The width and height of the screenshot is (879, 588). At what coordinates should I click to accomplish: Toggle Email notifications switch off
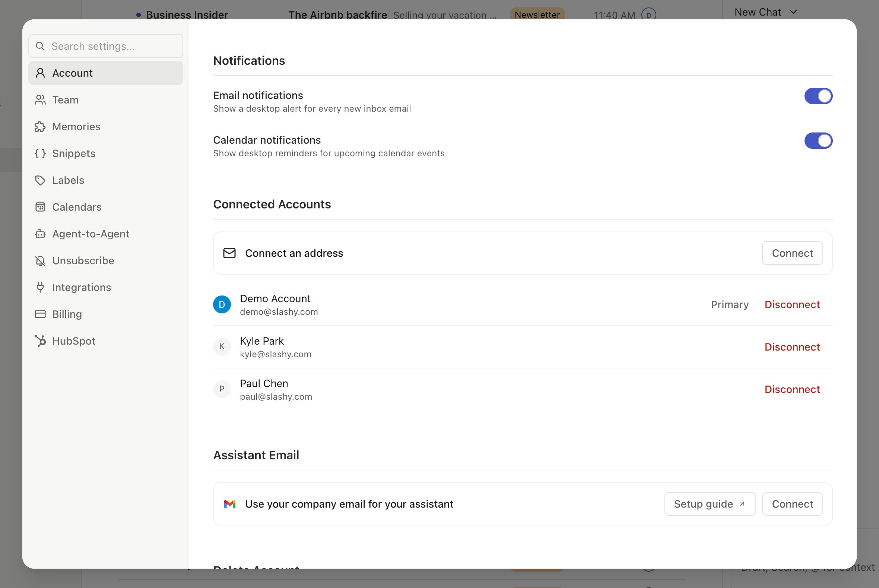(x=818, y=96)
